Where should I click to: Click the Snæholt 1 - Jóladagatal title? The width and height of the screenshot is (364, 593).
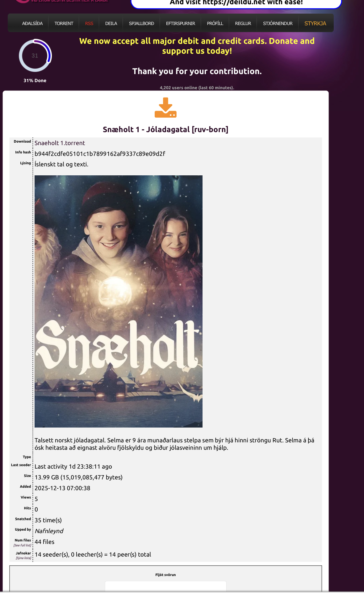click(165, 129)
